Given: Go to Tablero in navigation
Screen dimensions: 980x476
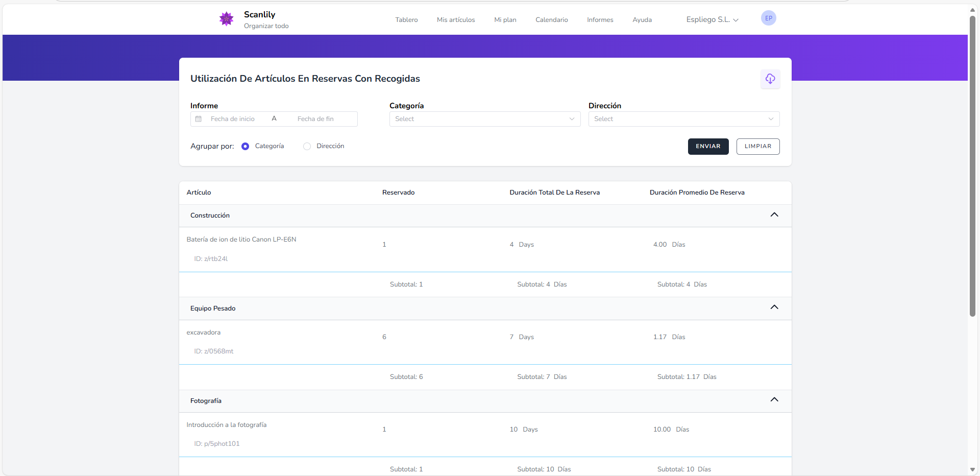Looking at the screenshot, I should point(406,20).
